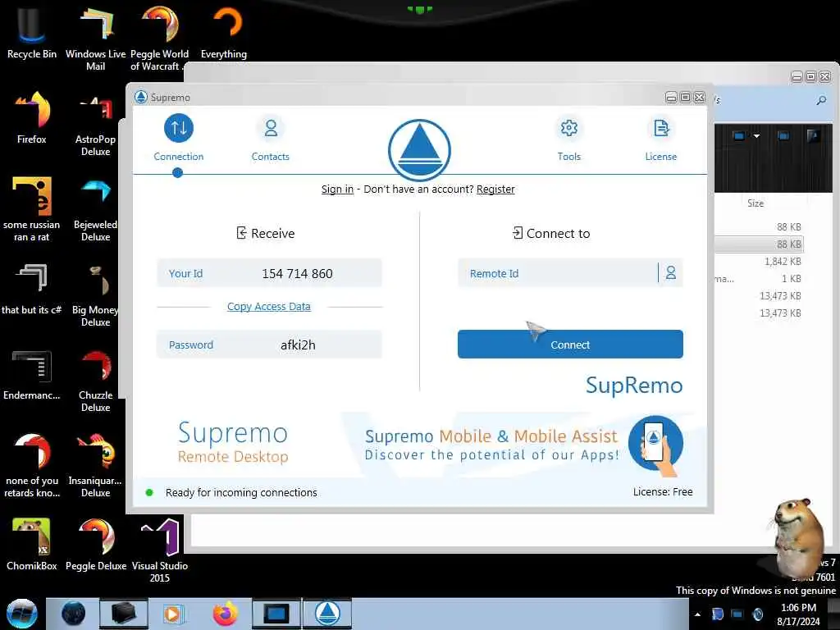Open Insaniquarium Deluxe desktop icon
Viewport: 840px width, 630px height.
[x=95, y=465]
